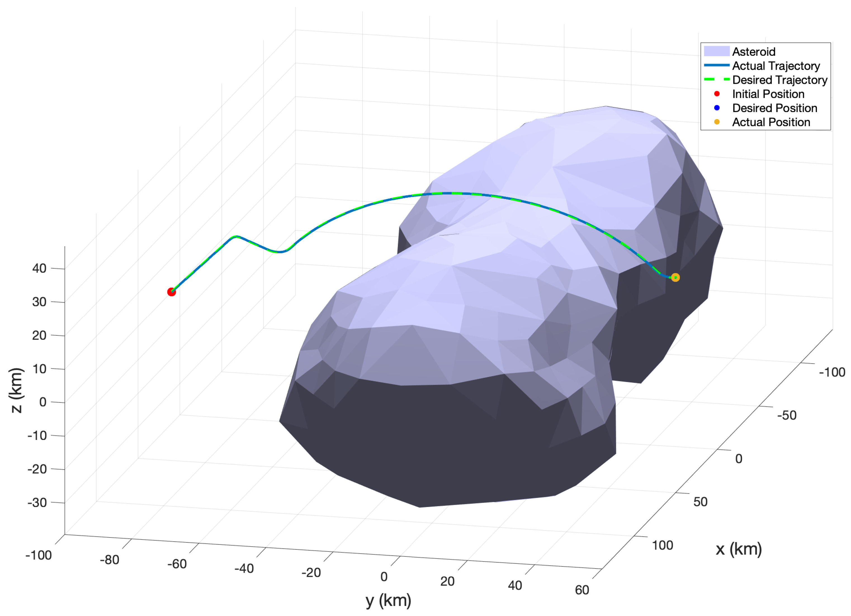Click the blue Desired Position legend dot
This screenshot has width=851, height=616.
click(x=717, y=108)
